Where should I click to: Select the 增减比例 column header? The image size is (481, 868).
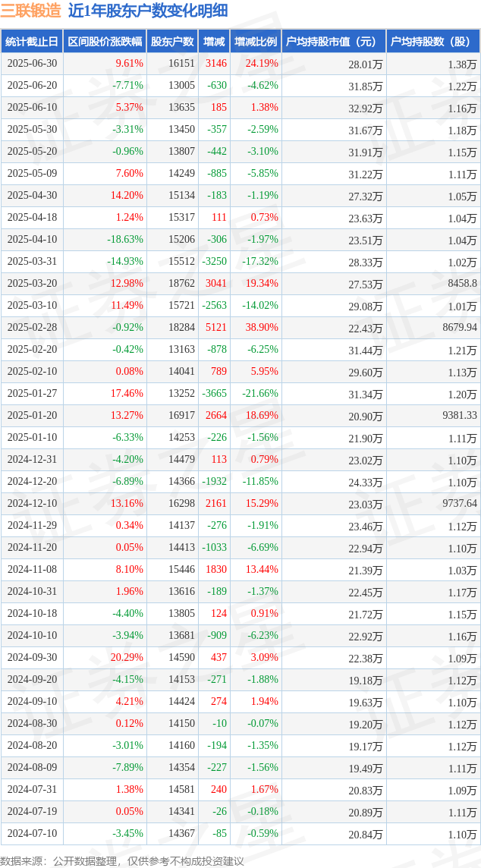click(256, 42)
